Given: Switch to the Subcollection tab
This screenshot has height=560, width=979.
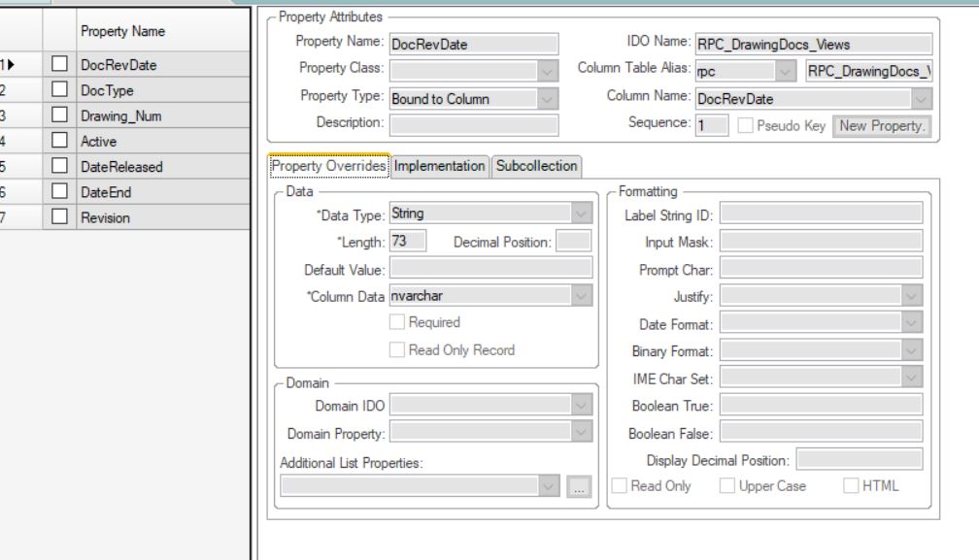Looking at the screenshot, I should (x=537, y=166).
